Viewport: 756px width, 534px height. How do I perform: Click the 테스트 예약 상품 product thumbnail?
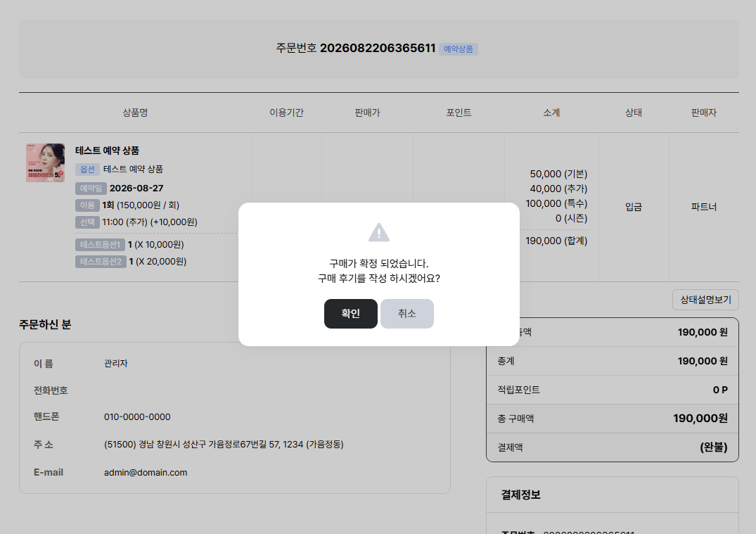(45, 163)
